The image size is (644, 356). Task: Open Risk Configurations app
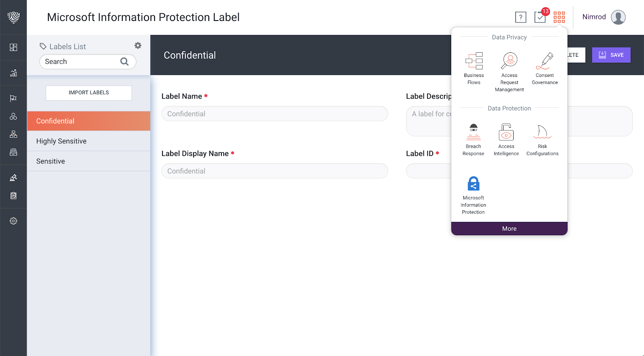tap(542, 140)
